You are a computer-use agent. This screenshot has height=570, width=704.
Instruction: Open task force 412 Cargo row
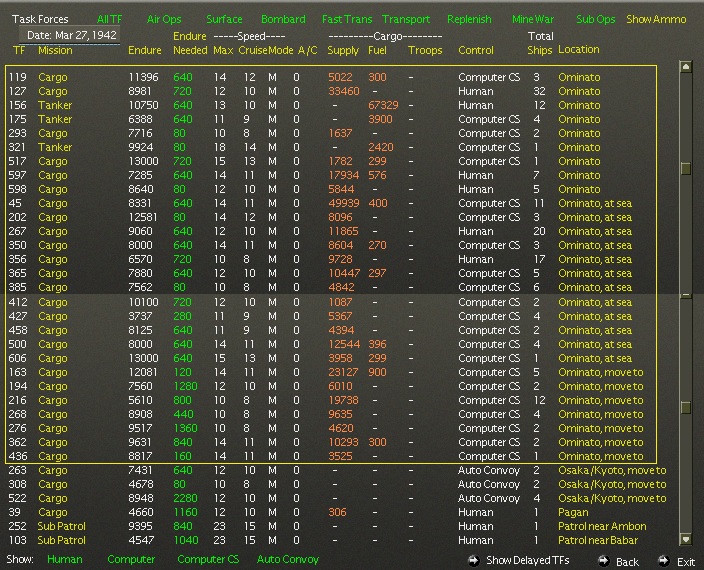331,302
